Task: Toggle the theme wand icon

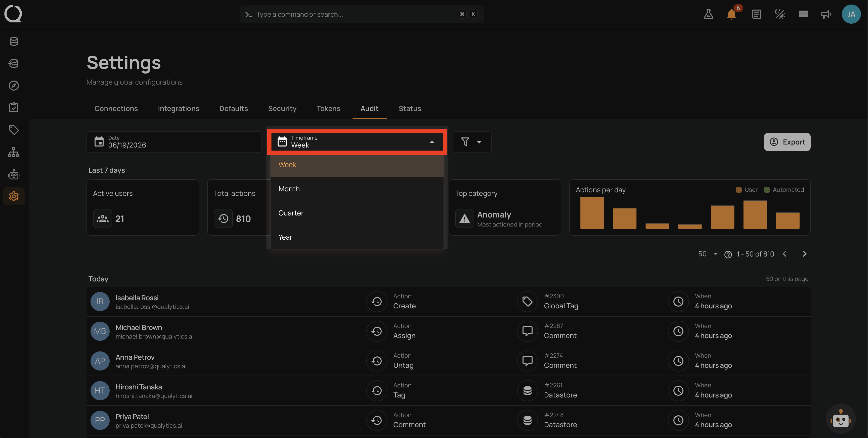Action: pyautogui.click(x=780, y=14)
